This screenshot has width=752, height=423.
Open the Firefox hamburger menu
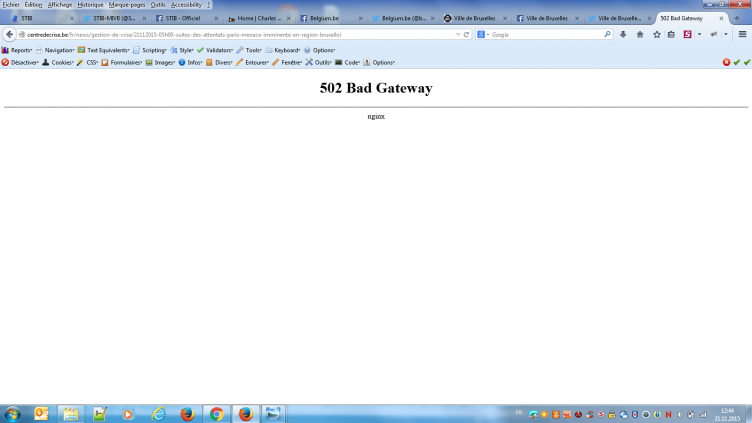pos(742,35)
